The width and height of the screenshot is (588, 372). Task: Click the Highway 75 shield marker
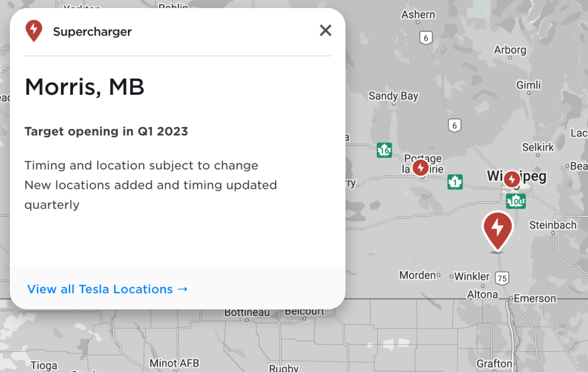[x=501, y=277]
